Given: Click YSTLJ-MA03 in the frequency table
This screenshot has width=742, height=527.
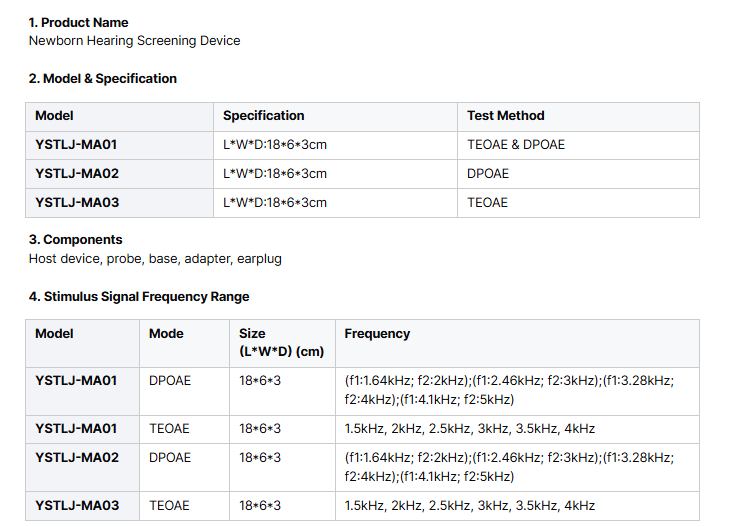Looking at the screenshot, I should [76, 506].
